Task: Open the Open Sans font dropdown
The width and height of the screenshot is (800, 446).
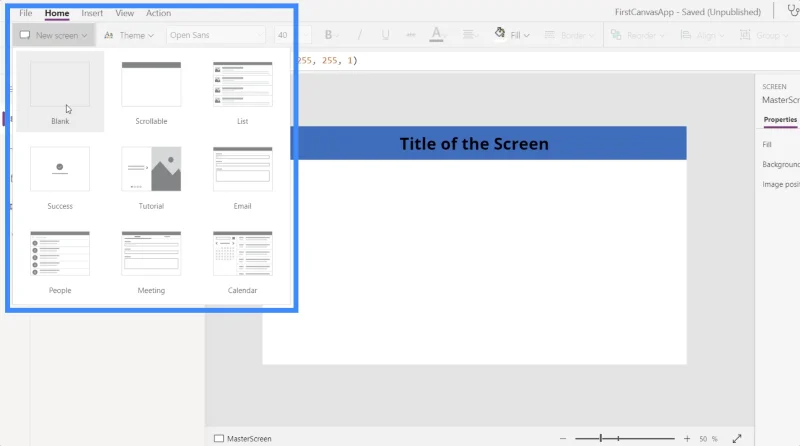Action: [x=215, y=35]
